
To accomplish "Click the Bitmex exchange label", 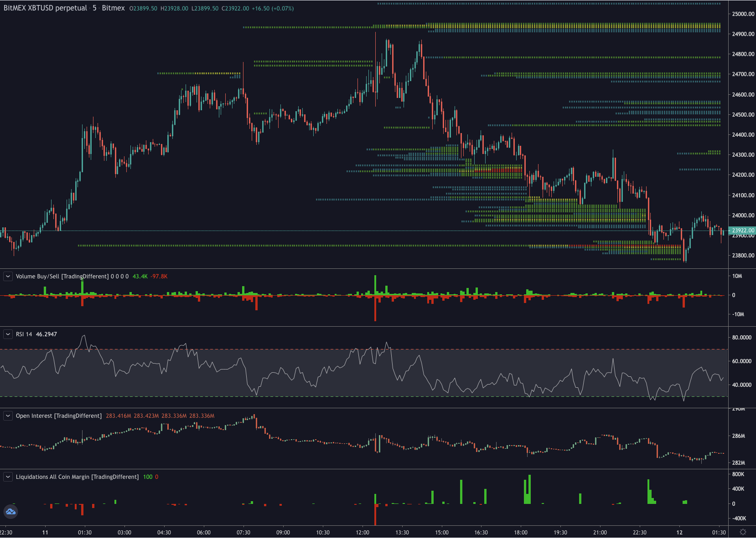I will (x=113, y=8).
